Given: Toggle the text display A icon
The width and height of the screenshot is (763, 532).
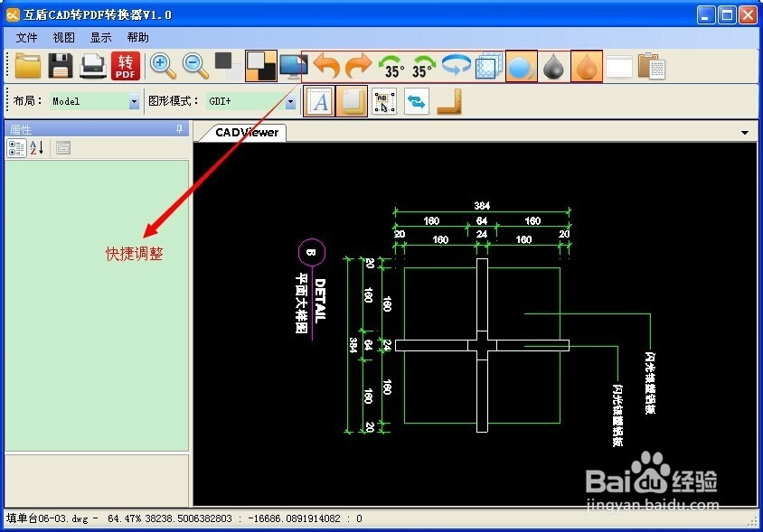Looking at the screenshot, I should 319,101.
